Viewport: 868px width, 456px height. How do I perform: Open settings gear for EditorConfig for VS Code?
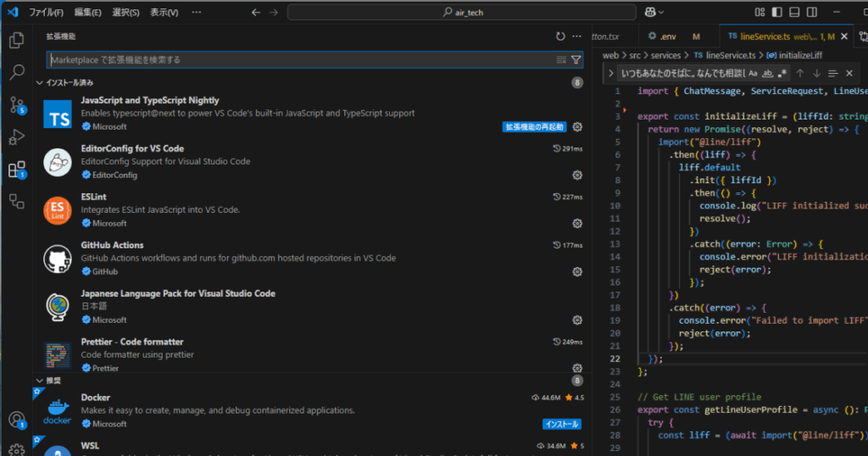tap(577, 175)
